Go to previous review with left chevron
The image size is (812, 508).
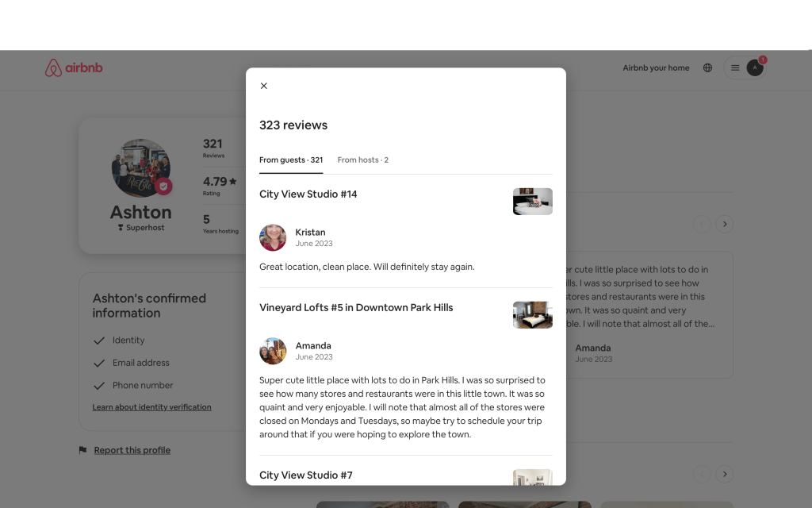point(702,224)
